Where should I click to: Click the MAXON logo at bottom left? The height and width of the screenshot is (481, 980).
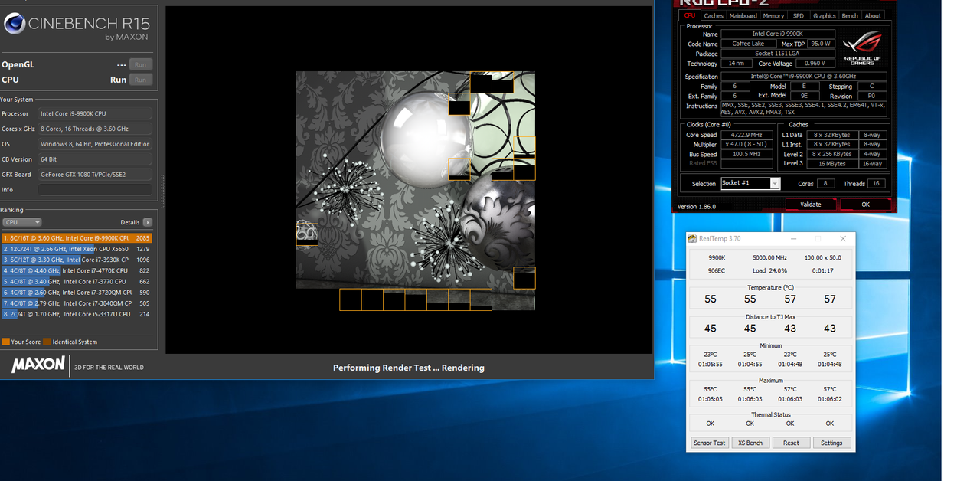38,365
